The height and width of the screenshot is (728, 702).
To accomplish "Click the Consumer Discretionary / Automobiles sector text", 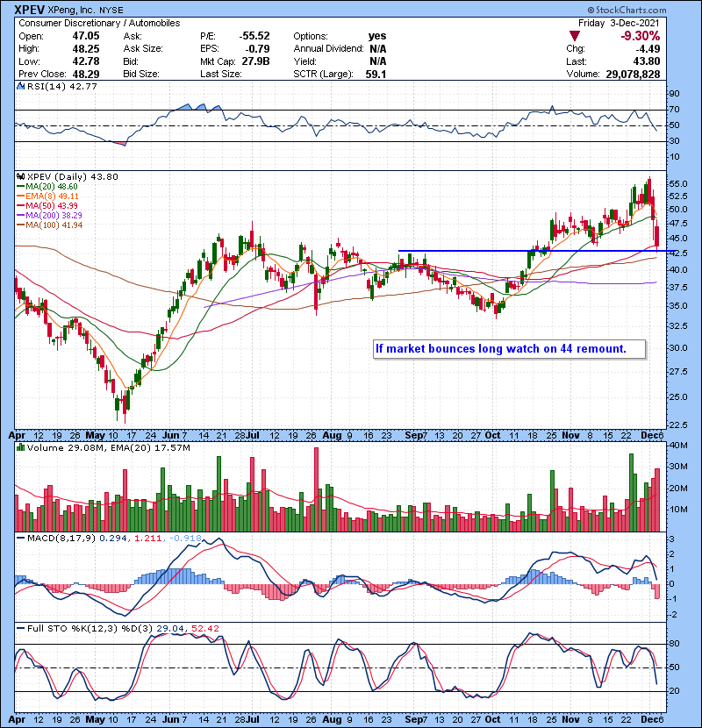I will coord(99,23).
